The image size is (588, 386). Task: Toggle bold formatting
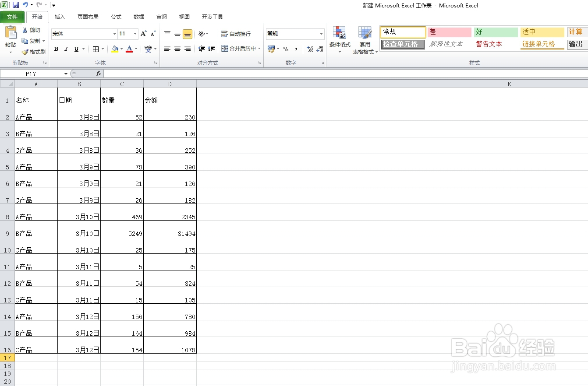56,49
